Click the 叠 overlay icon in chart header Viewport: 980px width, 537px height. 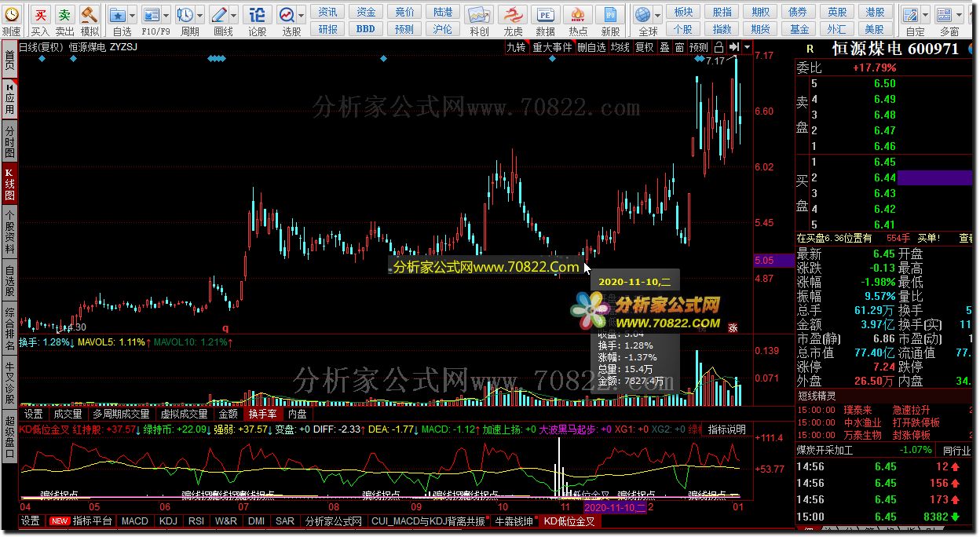(x=665, y=47)
